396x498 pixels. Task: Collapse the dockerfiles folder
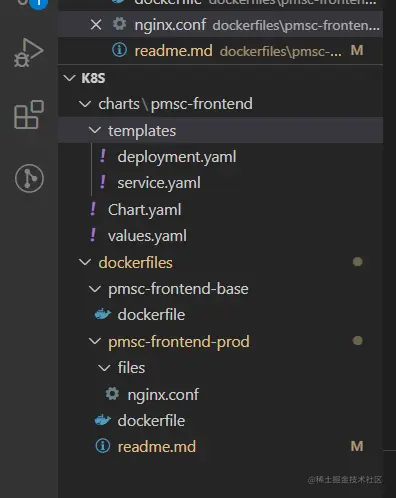(85, 262)
